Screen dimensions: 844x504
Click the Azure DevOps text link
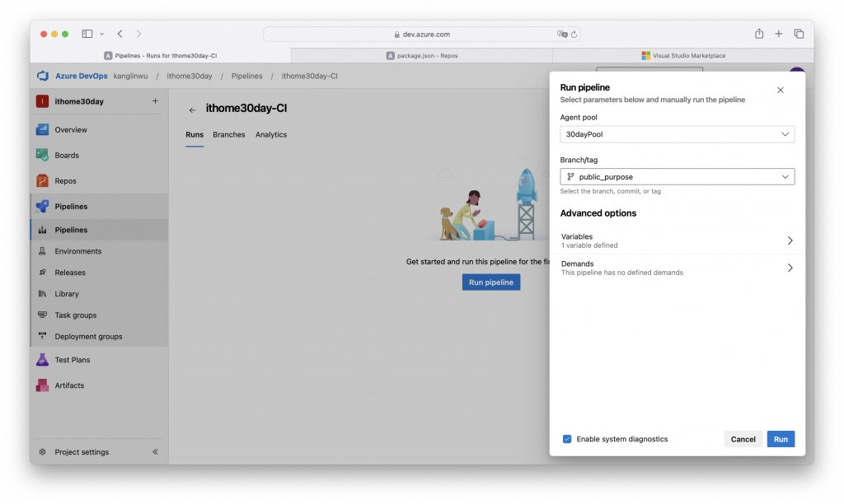pyautogui.click(x=82, y=76)
